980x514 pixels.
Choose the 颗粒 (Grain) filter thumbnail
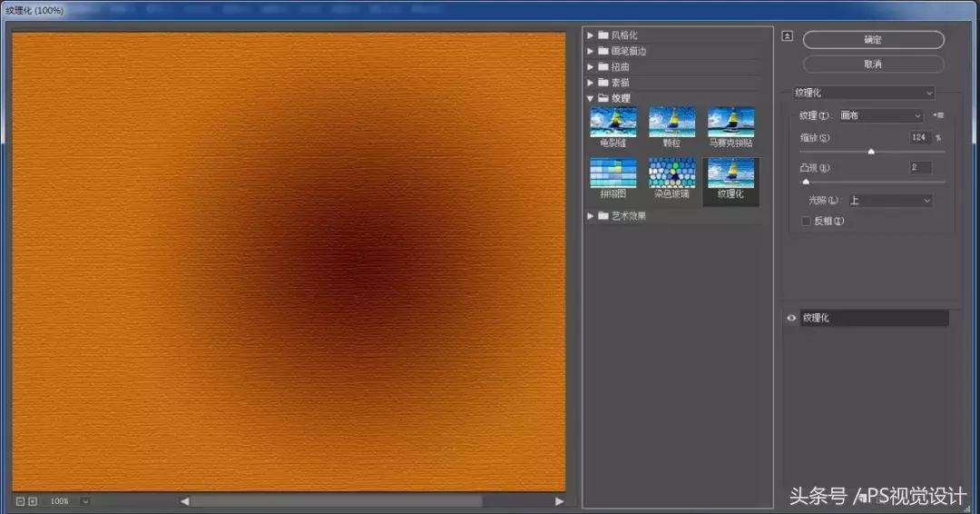coord(671,123)
